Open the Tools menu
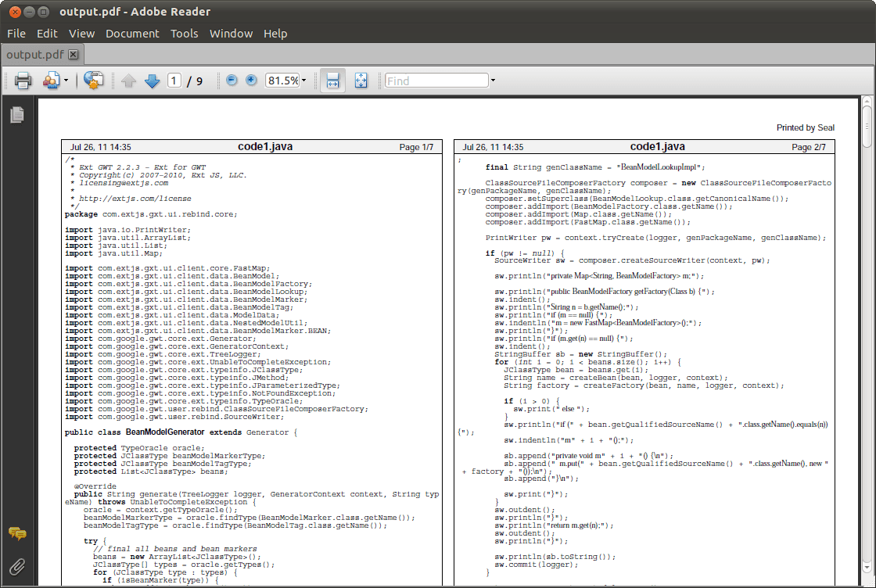This screenshot has width=876, height=588. click(185, 34)
